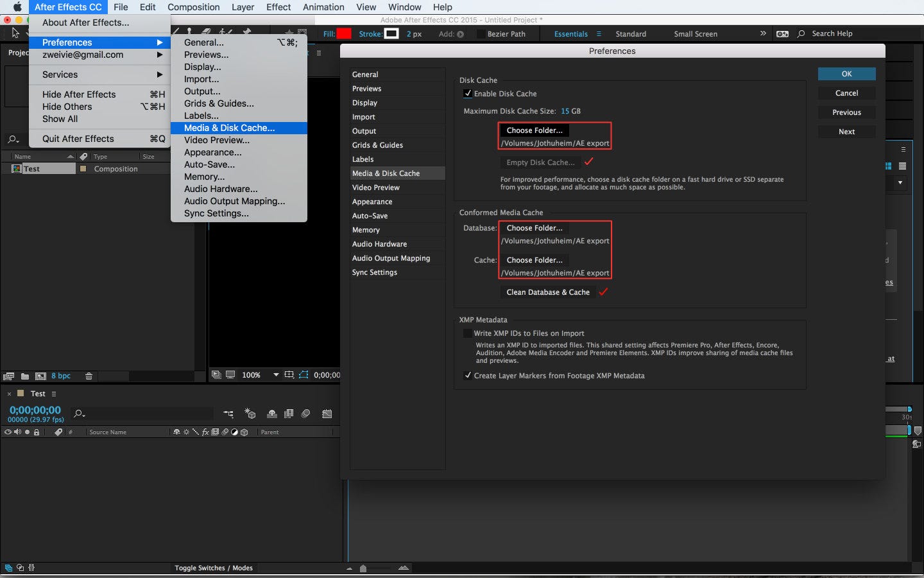Open the Composition Mini-Flowchart icon
The width and height of the screenshot is (924, 578).
click(228, 414)
